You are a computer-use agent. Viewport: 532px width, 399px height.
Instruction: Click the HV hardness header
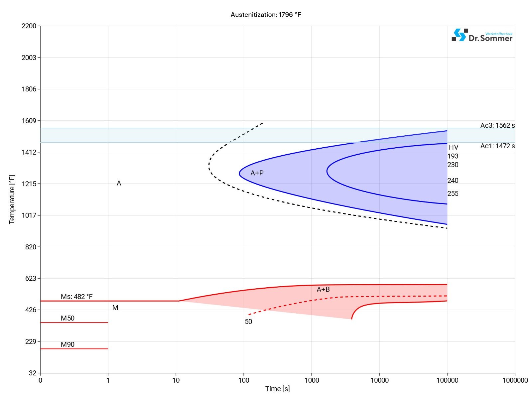point(453,147)
